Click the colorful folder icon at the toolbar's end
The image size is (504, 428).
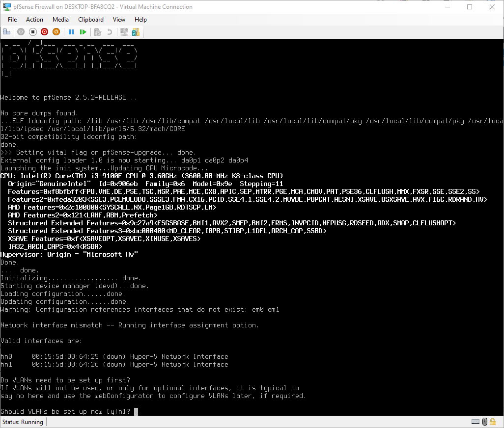[136, 32]
